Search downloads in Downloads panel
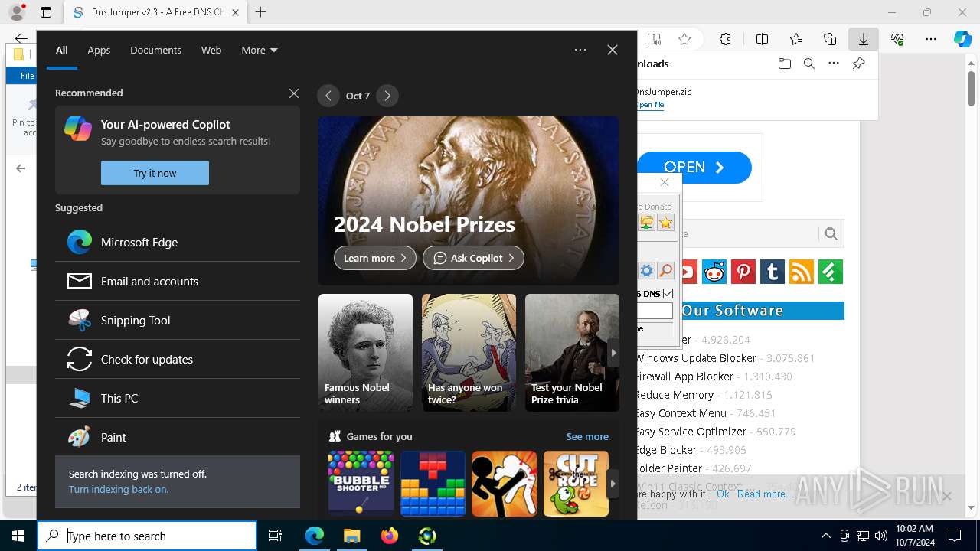The width and height of the screenshot is (980, 551). point(808,64)
